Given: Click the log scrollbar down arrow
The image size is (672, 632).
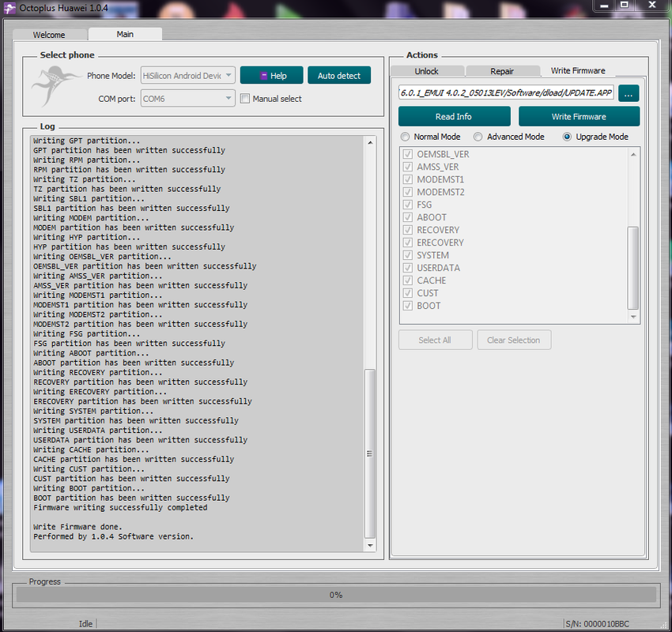Looking at the screenshot, I should [x=370, y=546].
